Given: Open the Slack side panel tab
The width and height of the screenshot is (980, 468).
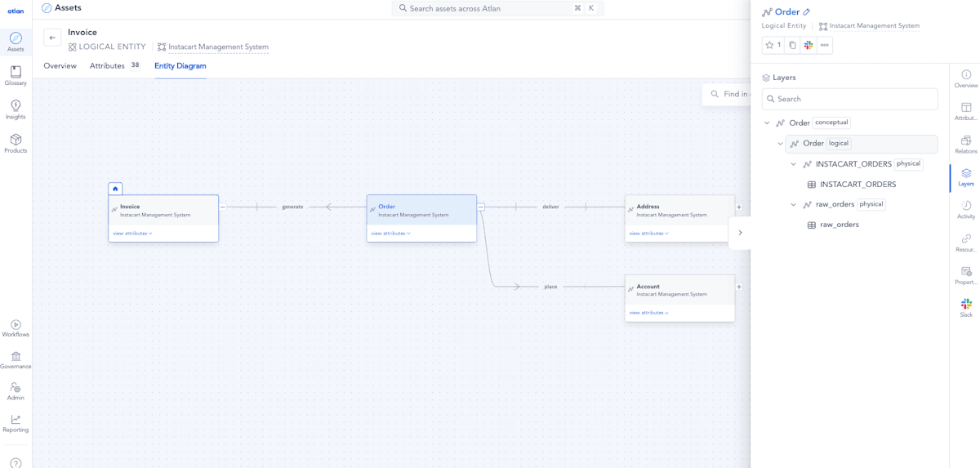Looking at the screenshot, I should [x=966, y=308].
